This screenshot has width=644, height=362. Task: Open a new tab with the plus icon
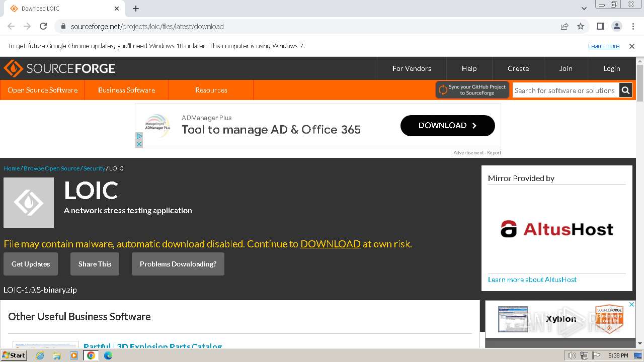tap(136, 9)
